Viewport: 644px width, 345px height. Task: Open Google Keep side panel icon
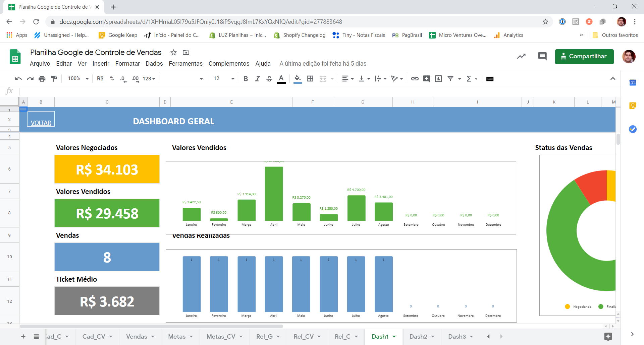(633, 106)
